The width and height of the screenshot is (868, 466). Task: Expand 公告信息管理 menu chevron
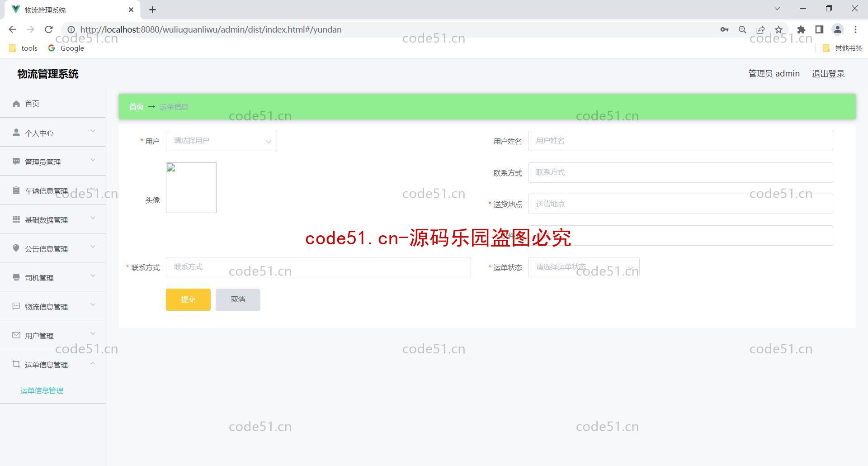pyautogui.click(x=93, y=247)
